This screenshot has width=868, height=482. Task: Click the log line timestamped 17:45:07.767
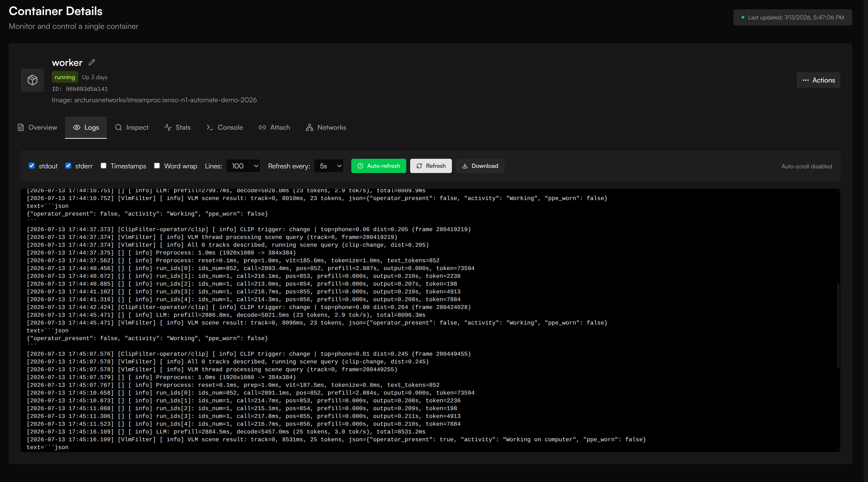click(233, 385)
